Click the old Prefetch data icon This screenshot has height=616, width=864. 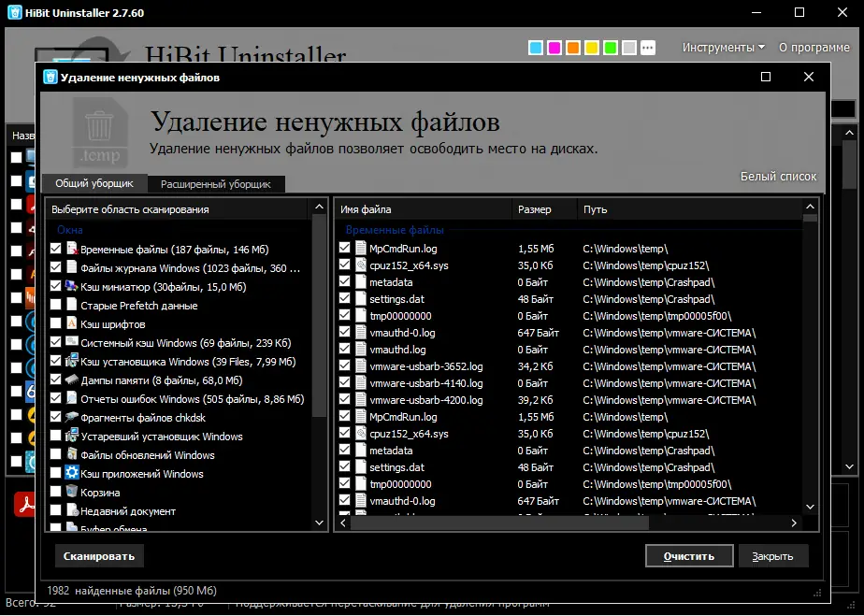[x=72, y=305]
